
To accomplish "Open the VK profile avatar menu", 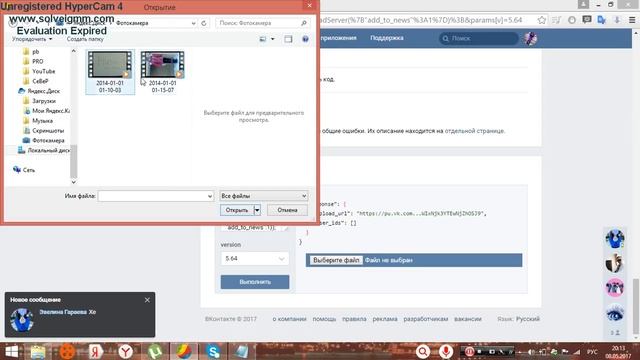I will pos(530,38).
